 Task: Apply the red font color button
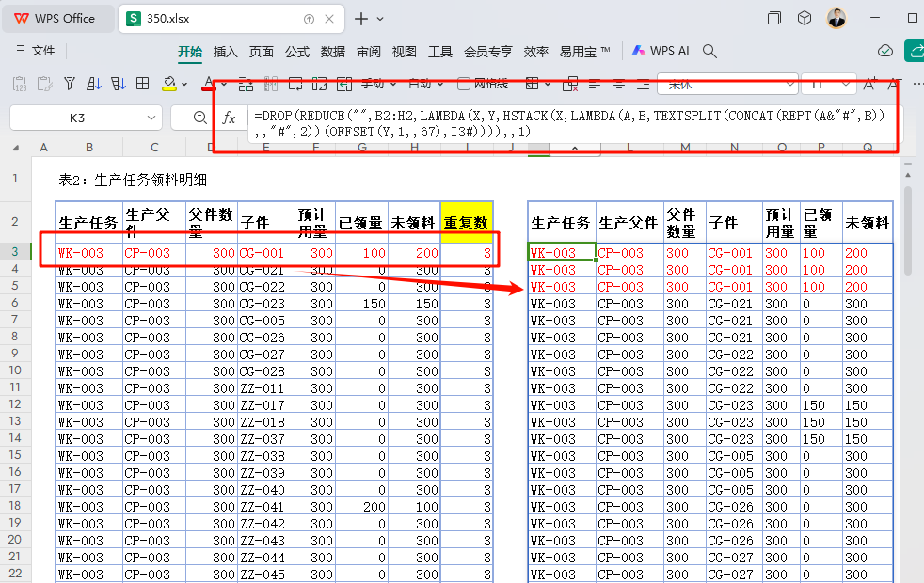pos(209,85)
